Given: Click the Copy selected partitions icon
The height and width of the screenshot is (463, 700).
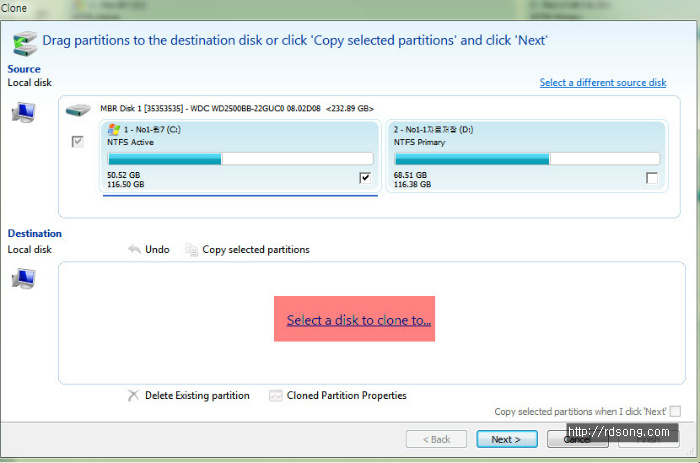Looking at the screenshot, I should (x=192, y=250).
